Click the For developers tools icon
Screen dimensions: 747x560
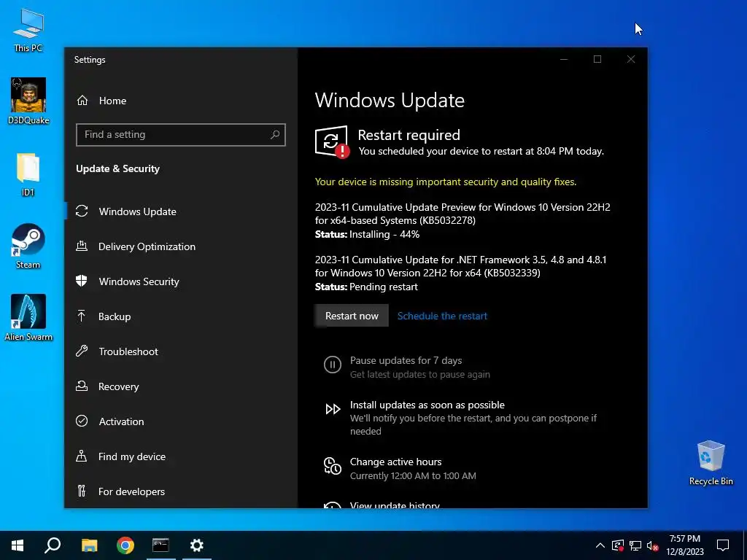(x=82, y=491)
